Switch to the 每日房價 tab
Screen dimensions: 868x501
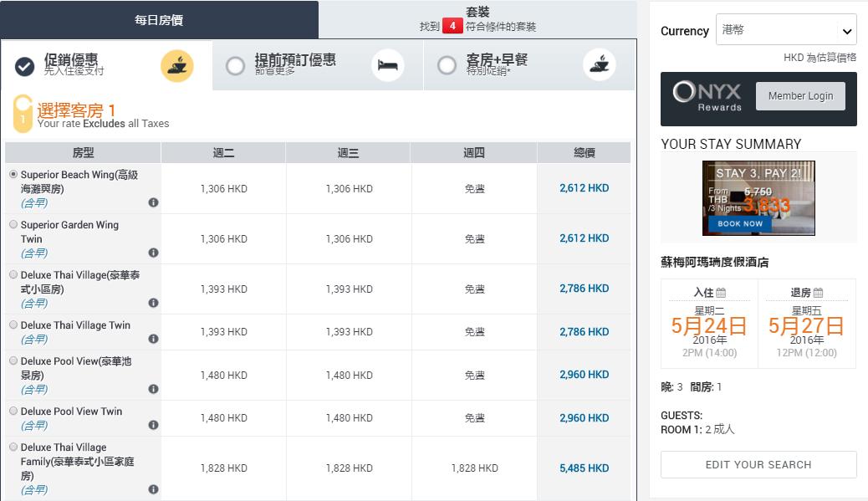tap(159, 20)
